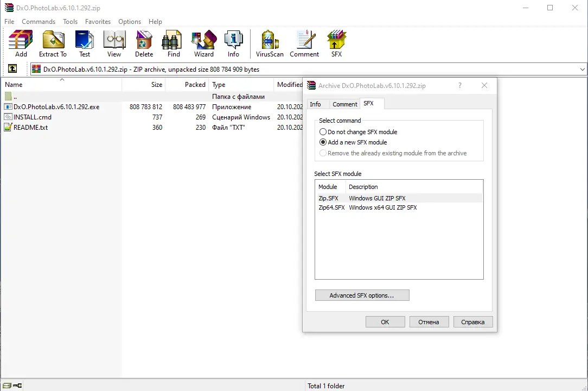Open the Options menu
This screenshot has width=588, height=391.
pos(130,21)
